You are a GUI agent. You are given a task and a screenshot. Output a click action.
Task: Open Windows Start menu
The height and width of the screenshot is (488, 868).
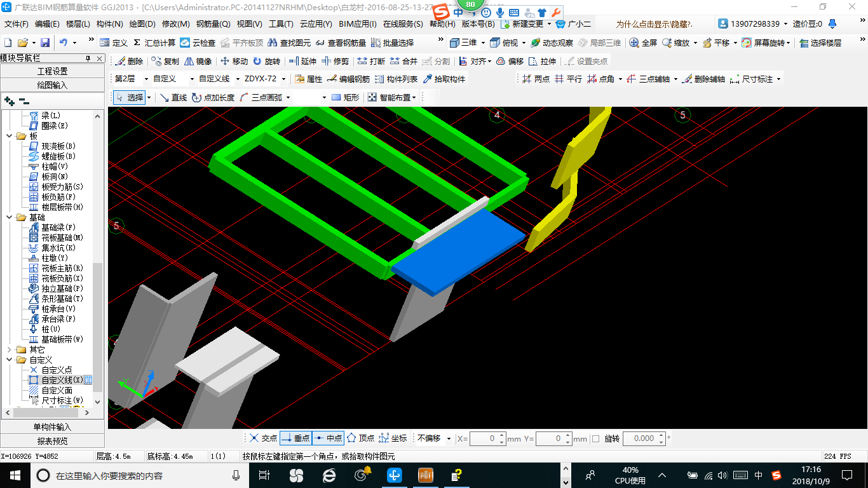(x=14, y=475)
